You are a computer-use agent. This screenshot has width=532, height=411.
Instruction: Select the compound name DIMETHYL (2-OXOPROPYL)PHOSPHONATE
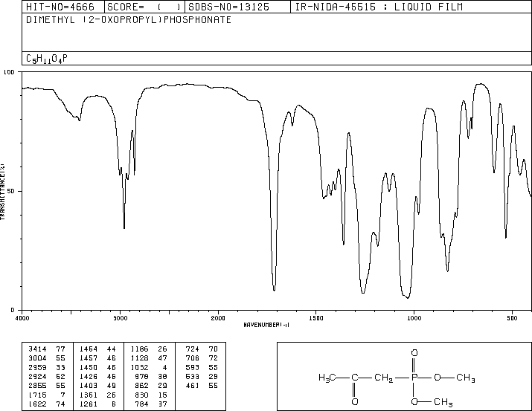click(x=129, y=20)
